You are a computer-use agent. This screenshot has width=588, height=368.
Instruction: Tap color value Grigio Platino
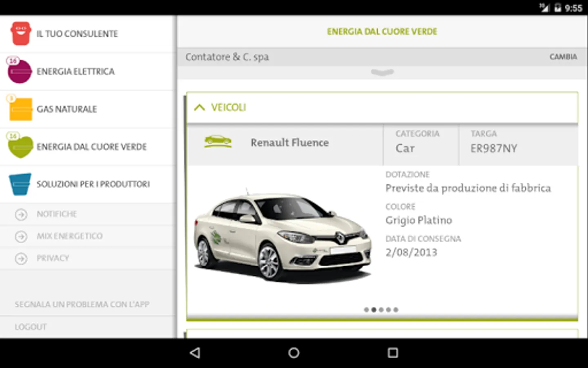(419, 220)
